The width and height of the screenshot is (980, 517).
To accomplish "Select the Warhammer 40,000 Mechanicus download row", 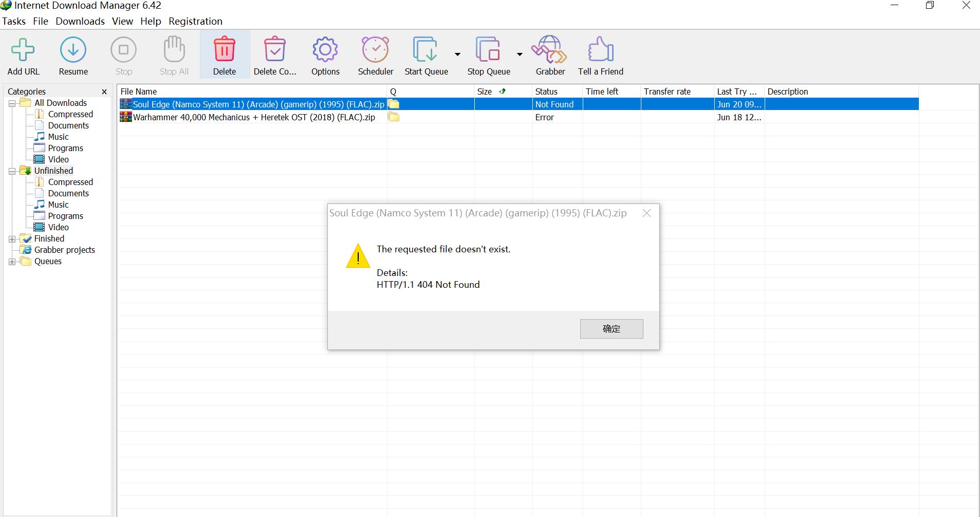I will pos(254,117).
